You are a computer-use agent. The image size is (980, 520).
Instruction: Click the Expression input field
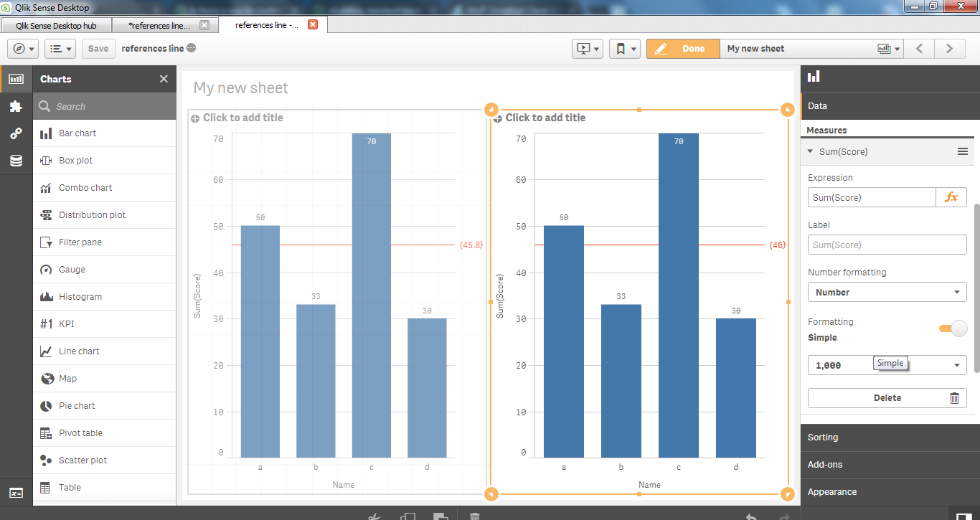(872, 197)
